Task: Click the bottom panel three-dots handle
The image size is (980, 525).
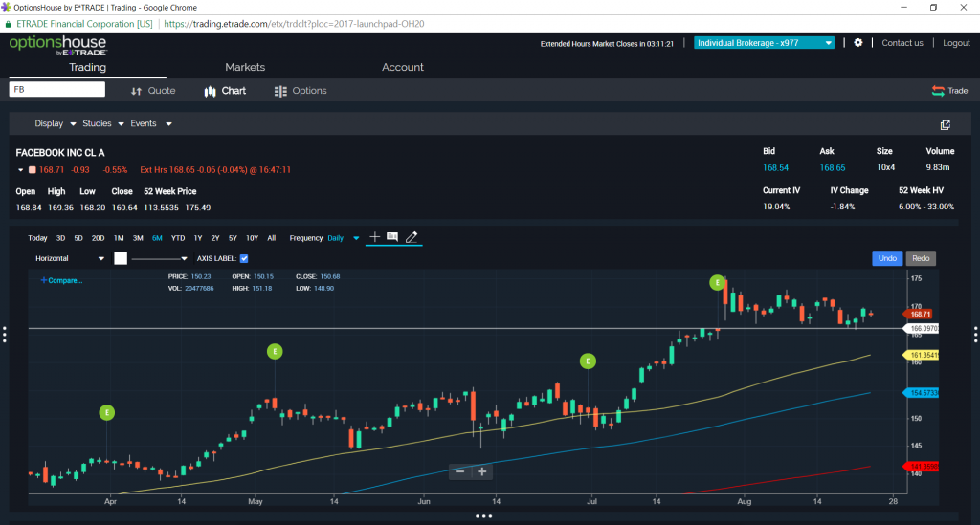Action: [483, 516]
